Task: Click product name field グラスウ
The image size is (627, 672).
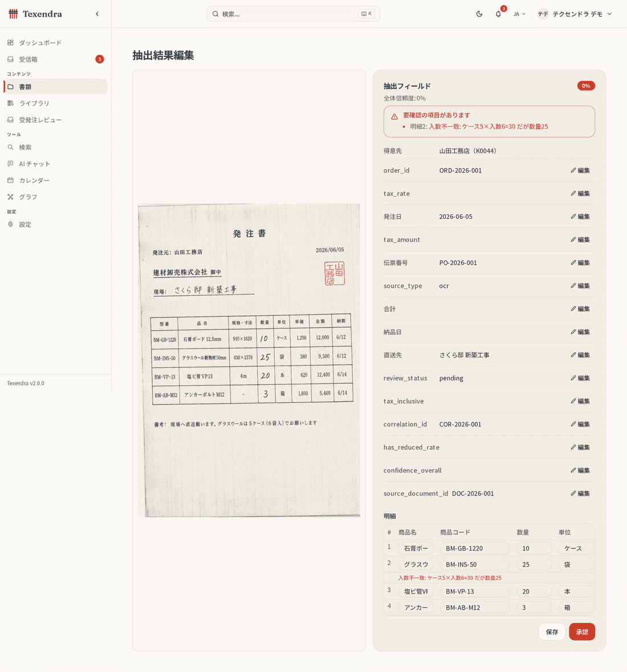Action: [x=416, y=564]
